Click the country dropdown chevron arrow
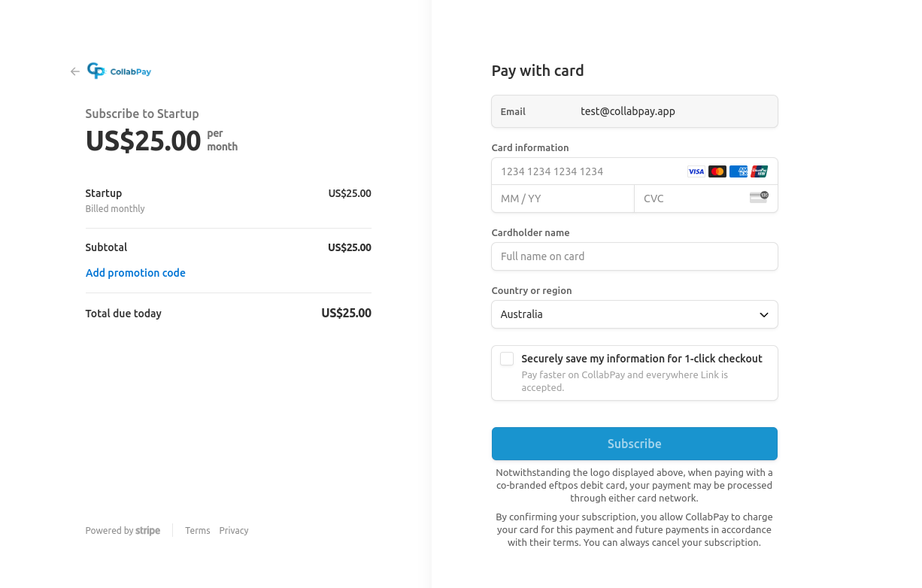Viewport: 922px width, 588px height. tap(763, 314)
